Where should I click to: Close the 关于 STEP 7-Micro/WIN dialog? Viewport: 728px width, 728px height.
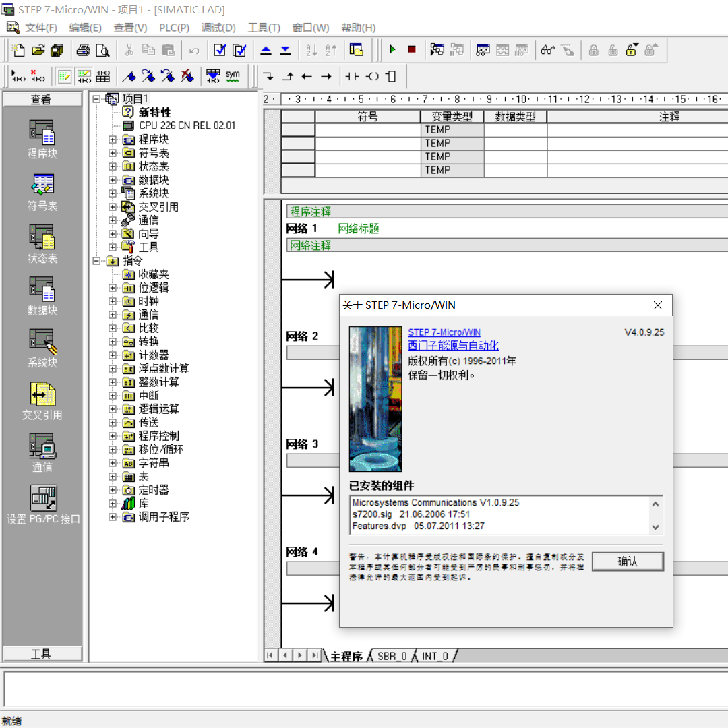pyautogui.click(x=657, y=305)
